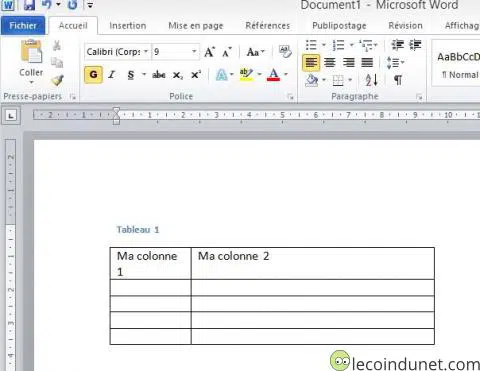The image size is (480, 371).
Task: Click increase indent icon
Action: tap(415, 45)
